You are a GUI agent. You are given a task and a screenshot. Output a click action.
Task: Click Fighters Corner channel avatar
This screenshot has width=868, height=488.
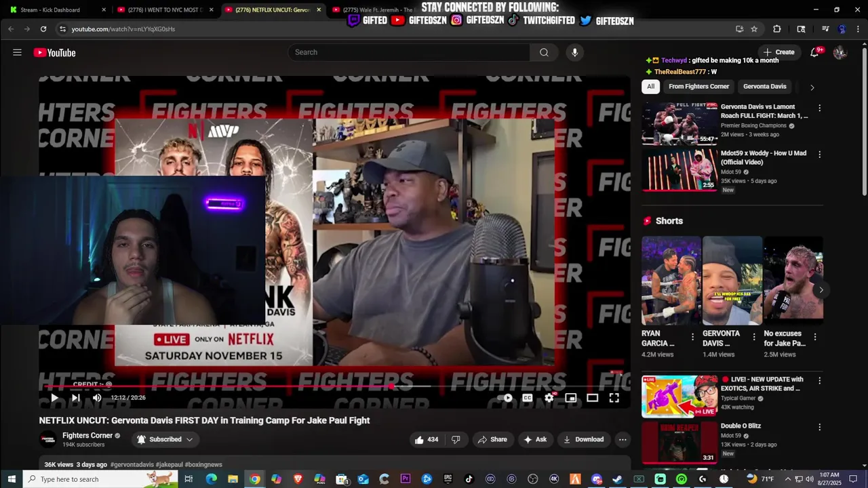click(x=48, y=439)
